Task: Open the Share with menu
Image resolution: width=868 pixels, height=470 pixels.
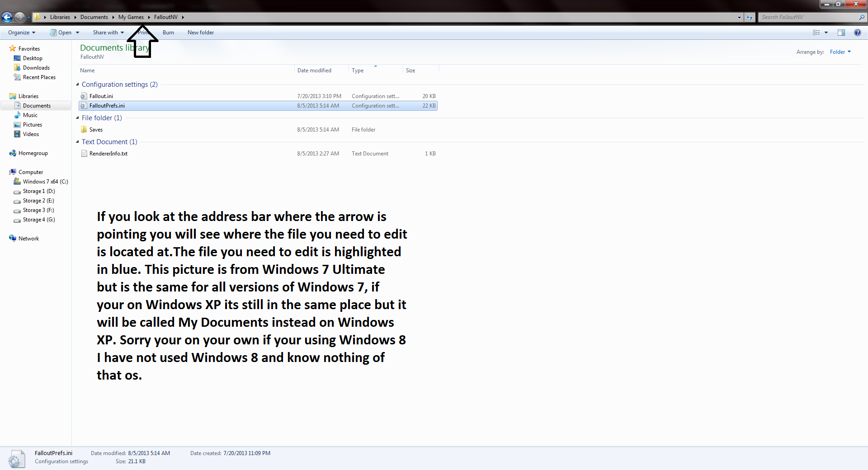Action: (x=108, y=33)
